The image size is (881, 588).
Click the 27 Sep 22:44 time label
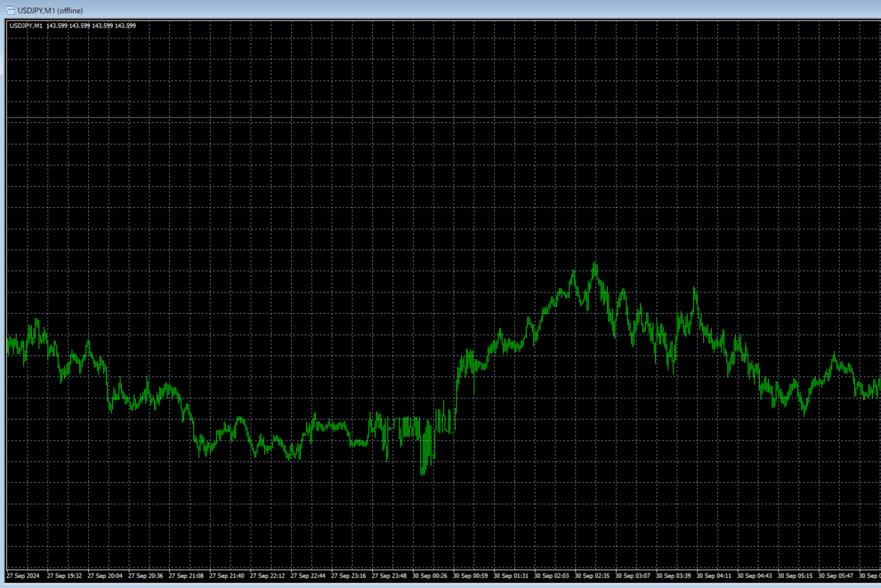click(308, 576)
